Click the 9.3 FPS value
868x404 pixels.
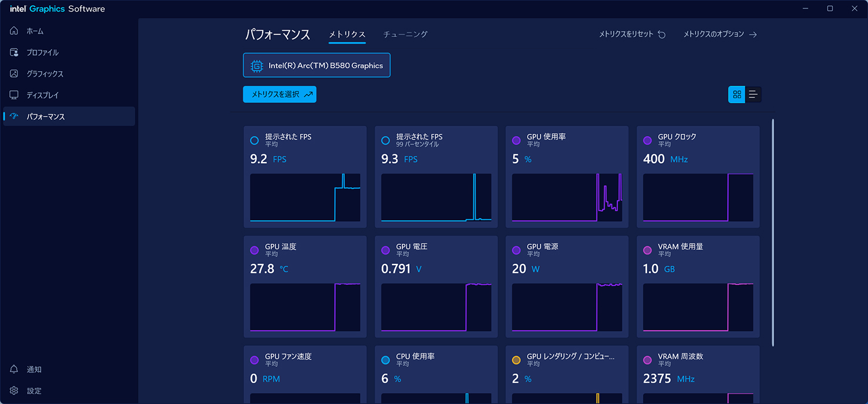399,159
